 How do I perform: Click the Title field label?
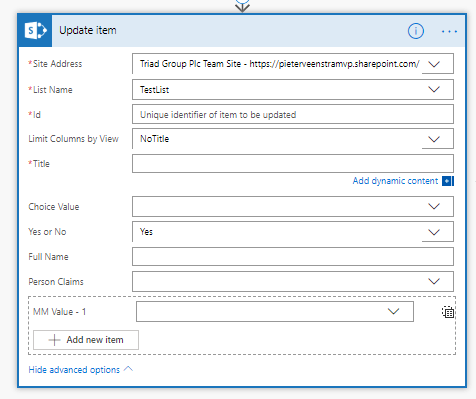(x=41, y=164)
